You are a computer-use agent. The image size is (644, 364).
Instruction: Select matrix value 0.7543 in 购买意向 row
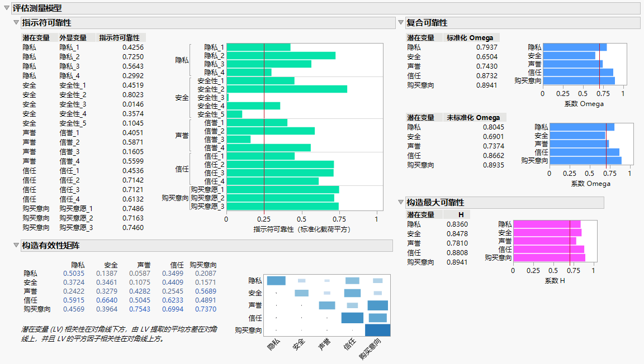[x=140, y=309]
